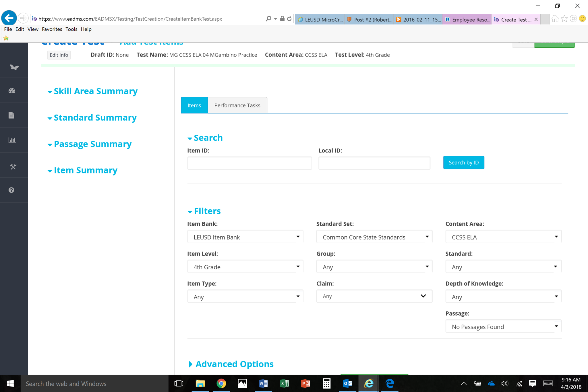Click the Item ID input field
This screenshot has width=588, height=392.
pos(249,163)
